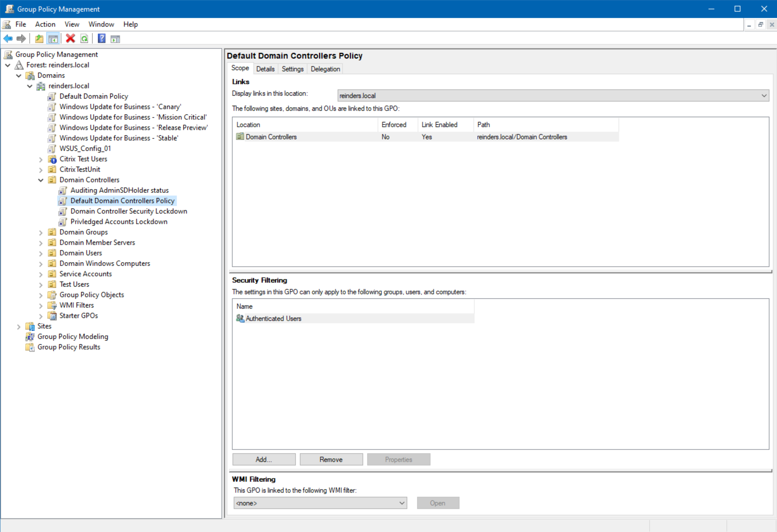This screenshot has height=532, width=777.
Task: Select Group Policy Modeling in the tree
Action: [x=72, y=336]
